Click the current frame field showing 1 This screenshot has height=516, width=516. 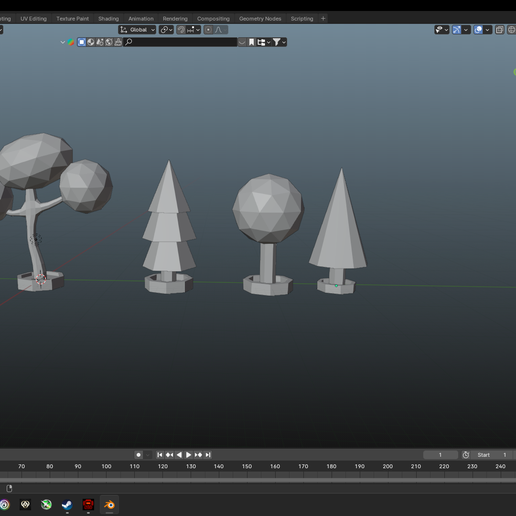click(440, 455)
